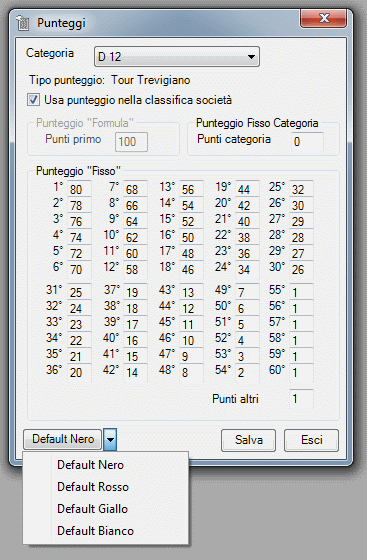
Task: Click the 37° place points field
Action: click(x=135, y=292)
